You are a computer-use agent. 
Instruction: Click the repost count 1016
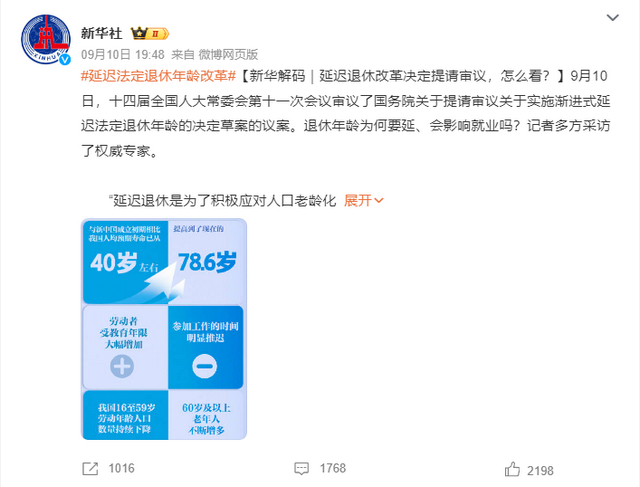click(121, 468)
